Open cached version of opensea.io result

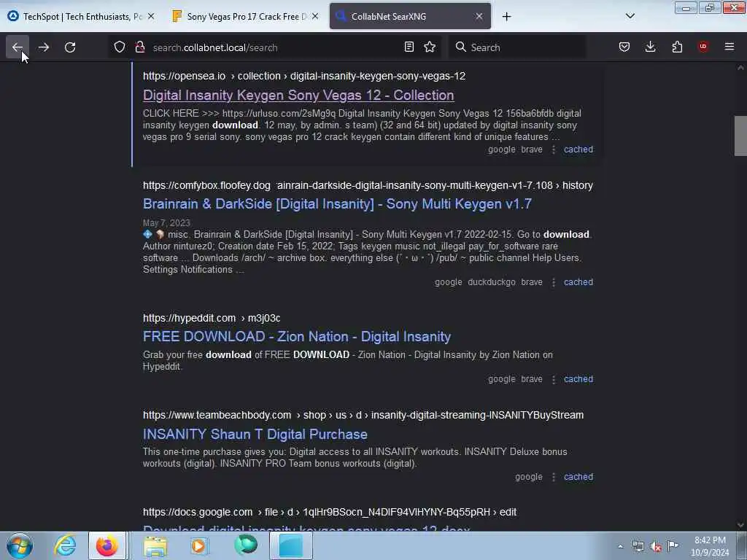click(578, 149)
